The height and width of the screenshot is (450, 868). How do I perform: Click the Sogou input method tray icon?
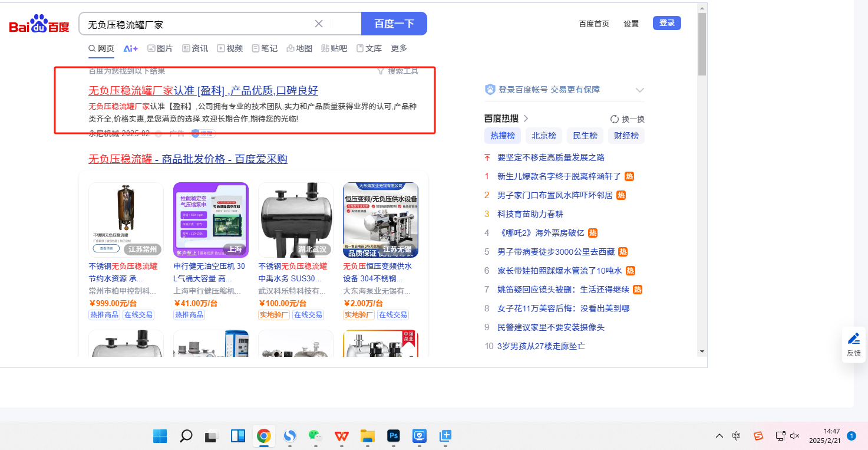point(758,436)
